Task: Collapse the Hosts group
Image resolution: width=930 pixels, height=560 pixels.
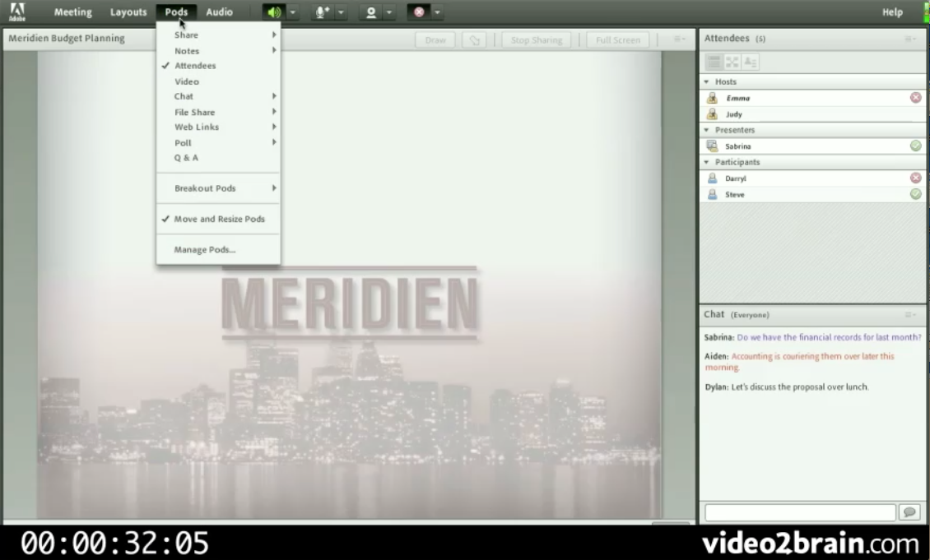Action: pyautogui.click(x=706, y=81)
